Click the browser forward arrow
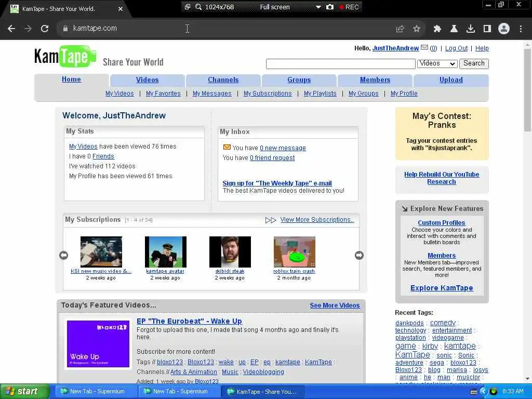The height and width of the screenshot is (399, 532). [28, 29]
